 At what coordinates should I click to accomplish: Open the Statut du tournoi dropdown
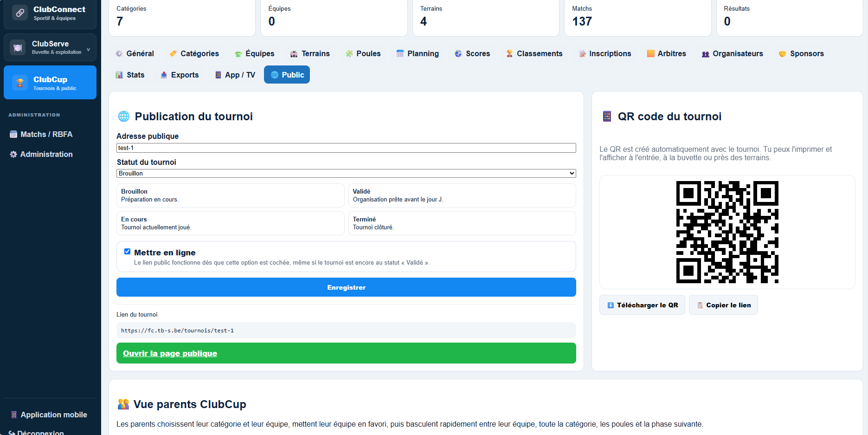click(346, 173)
